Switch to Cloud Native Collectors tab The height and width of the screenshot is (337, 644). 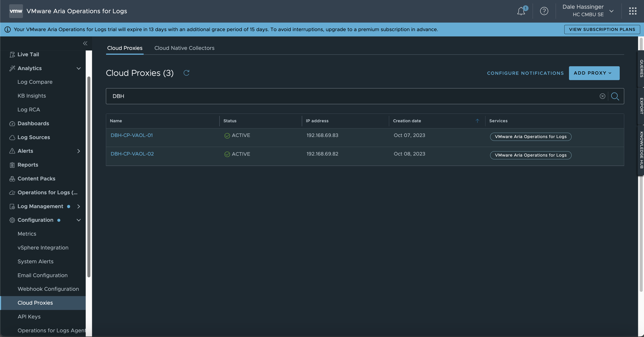184,48
